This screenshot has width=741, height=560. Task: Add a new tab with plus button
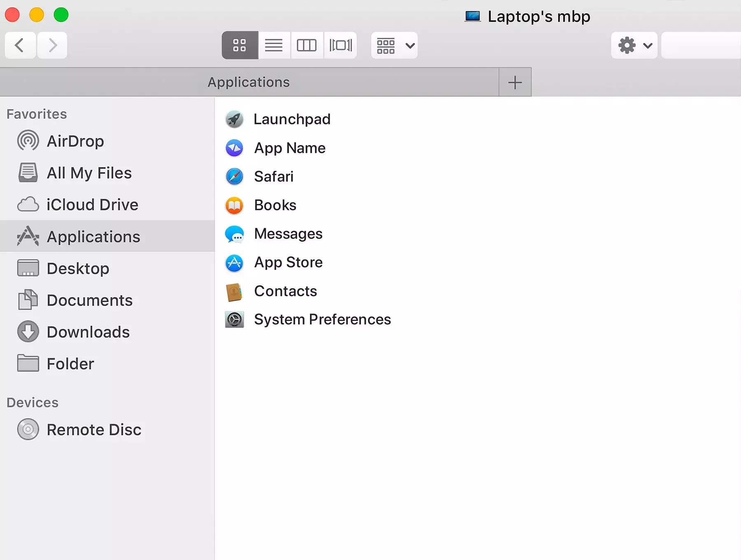[515, 82]
